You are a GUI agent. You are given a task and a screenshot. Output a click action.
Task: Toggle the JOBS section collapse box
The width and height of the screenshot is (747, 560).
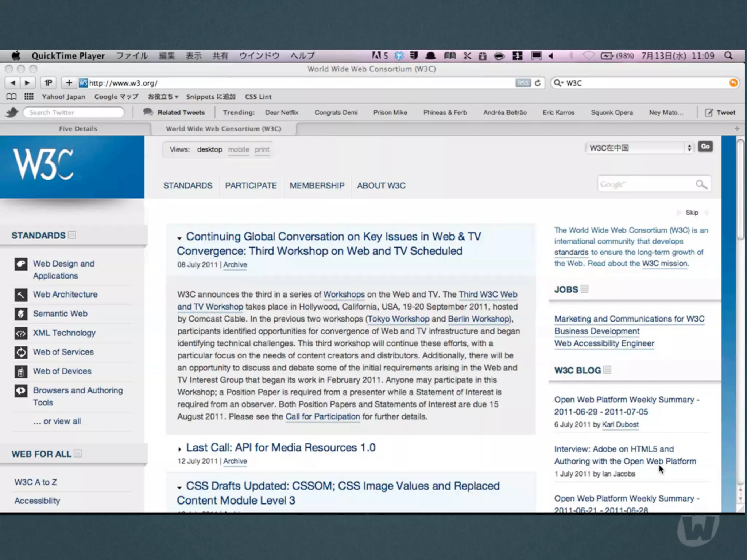point(584,289)
